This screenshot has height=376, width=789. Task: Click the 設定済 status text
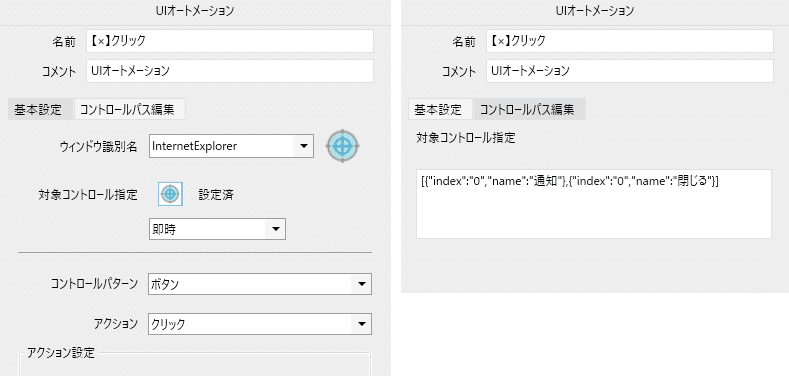[216, 194]
